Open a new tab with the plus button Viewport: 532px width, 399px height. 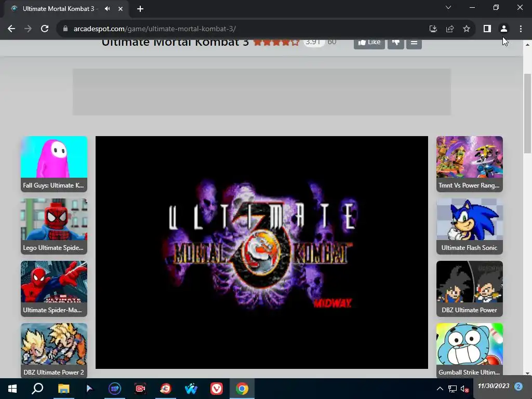140,9
